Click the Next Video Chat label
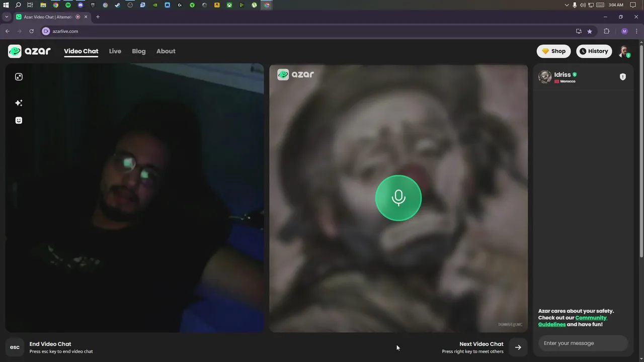644x362 pixels. click(x=481, y=344)
